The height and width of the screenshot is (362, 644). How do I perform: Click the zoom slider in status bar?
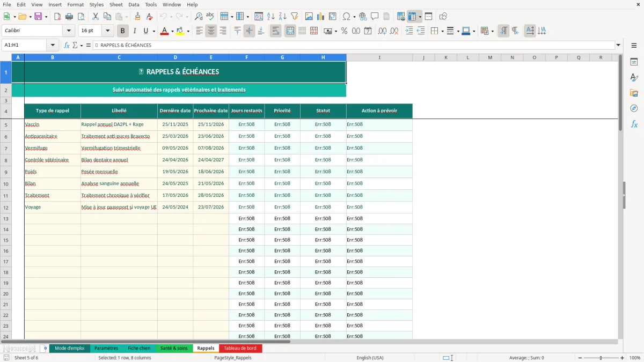pos(601,358)
